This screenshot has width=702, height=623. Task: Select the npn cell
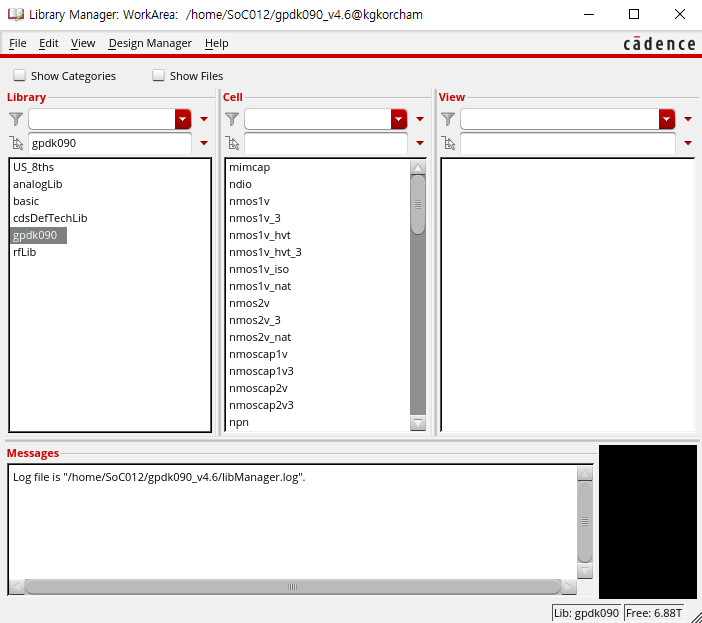point(239,422)
